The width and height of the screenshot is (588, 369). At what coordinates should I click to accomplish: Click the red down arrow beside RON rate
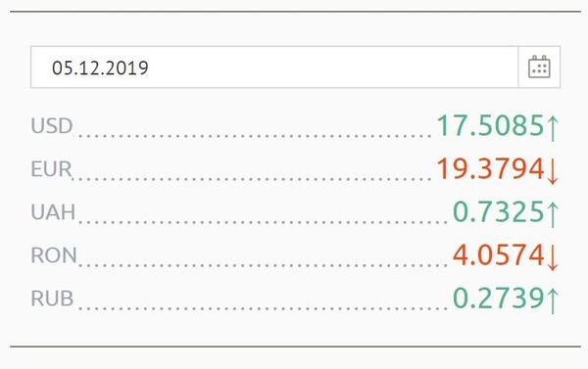(x=553, y=257)
